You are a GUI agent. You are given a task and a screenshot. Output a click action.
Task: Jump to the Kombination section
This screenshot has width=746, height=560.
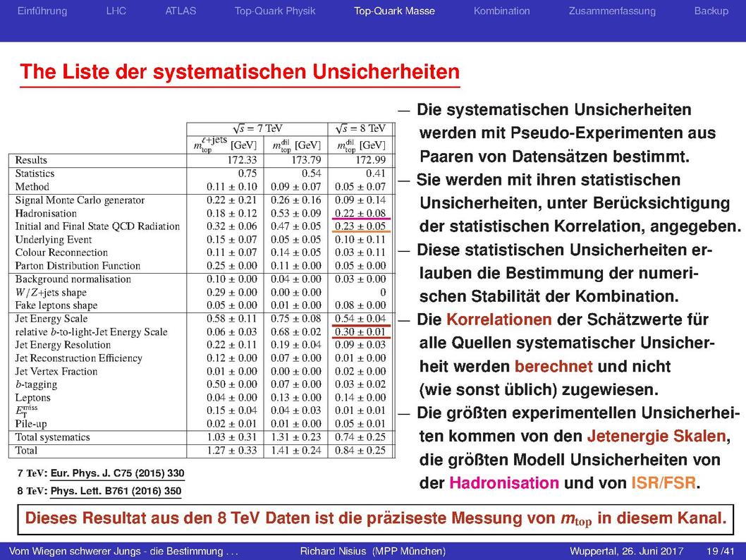tap(502, 11)
